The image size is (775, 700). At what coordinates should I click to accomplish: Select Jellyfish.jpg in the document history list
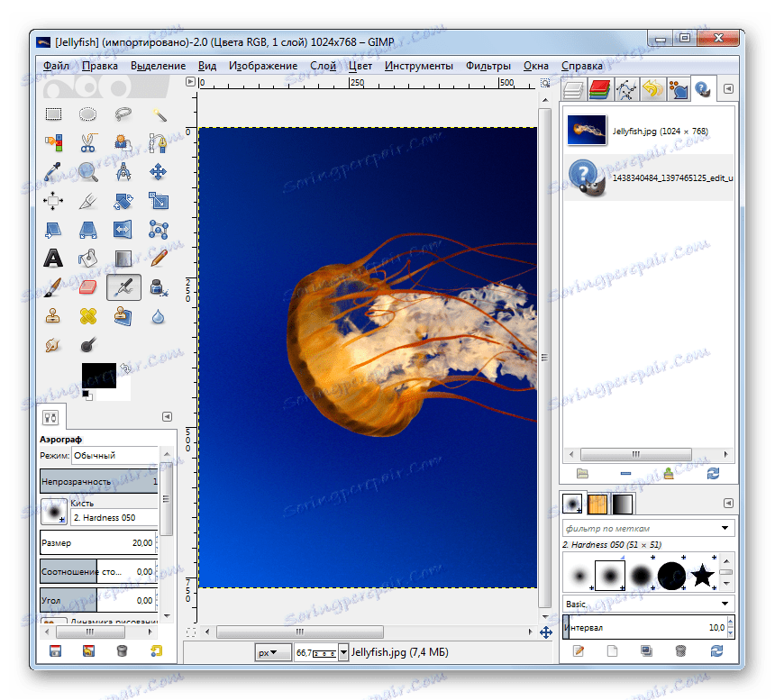[649, 131]
